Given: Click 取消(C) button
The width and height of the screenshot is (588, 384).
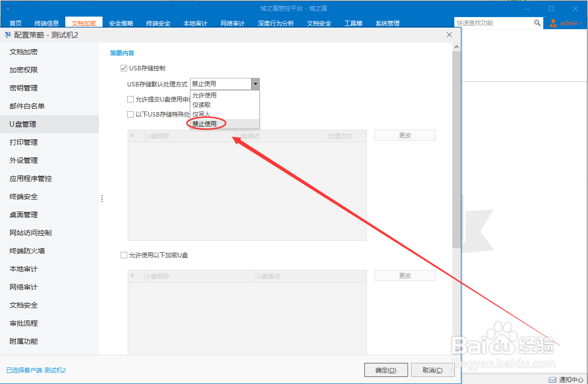Looking at the screenshot, I should pyautogui.click(x=432, y=370).
